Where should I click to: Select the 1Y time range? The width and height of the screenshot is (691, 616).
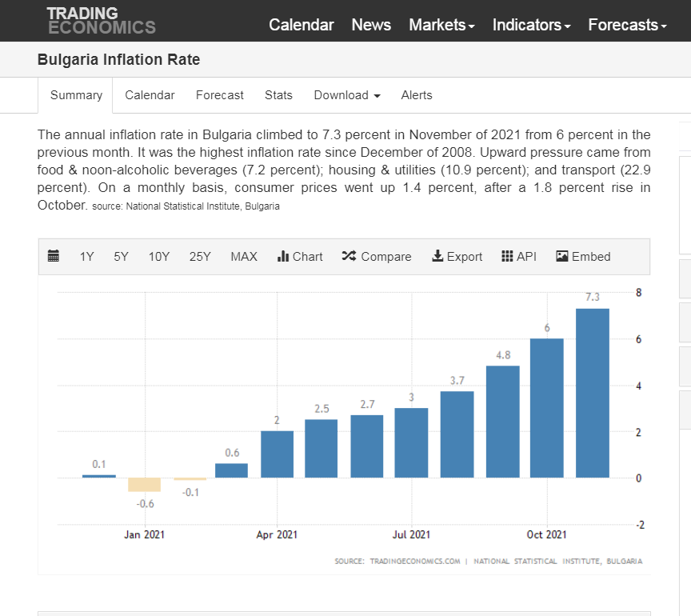86,256
